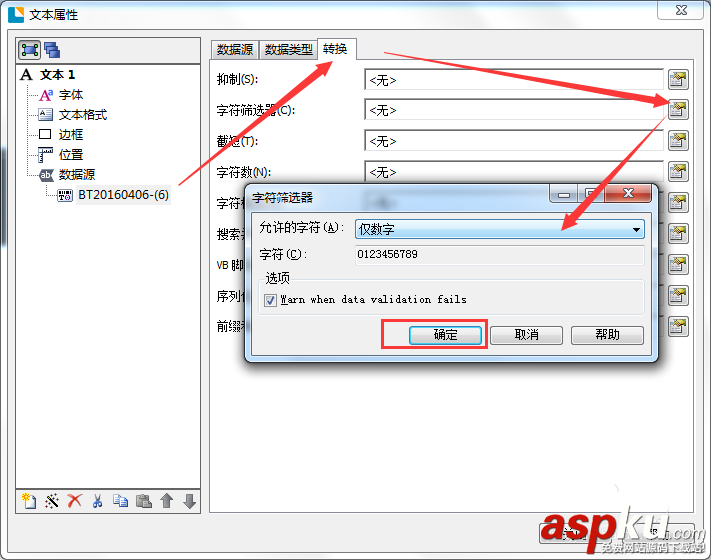Toggle Warn when data validation fails checkbox
The height and width of the screenshot is (560, 711).
(x=270, y=300)
